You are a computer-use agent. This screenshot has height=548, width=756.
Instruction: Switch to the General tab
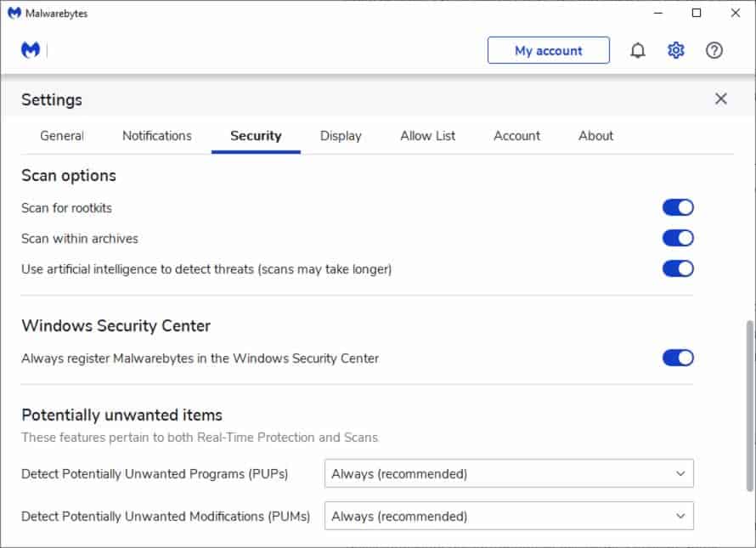(62, 136)
